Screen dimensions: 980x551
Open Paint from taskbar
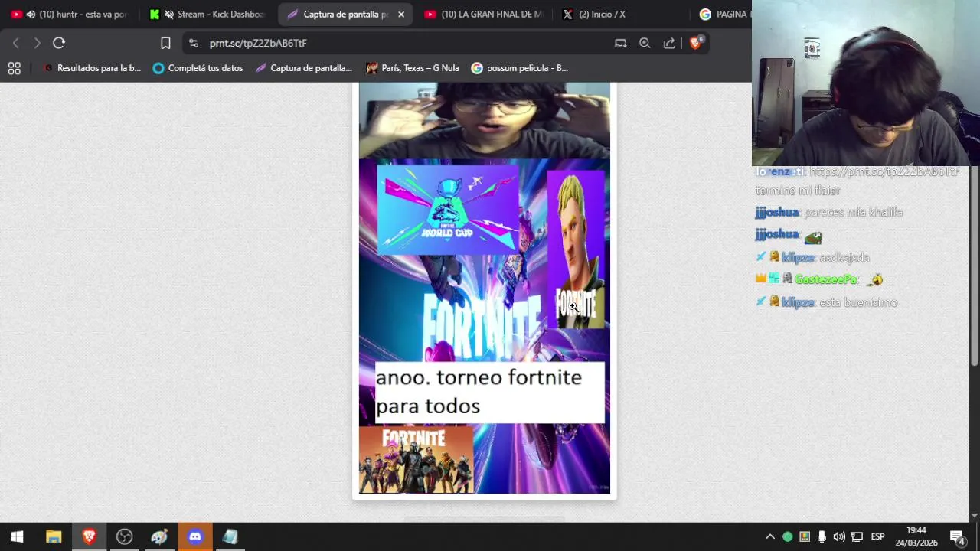click(159, 536)
